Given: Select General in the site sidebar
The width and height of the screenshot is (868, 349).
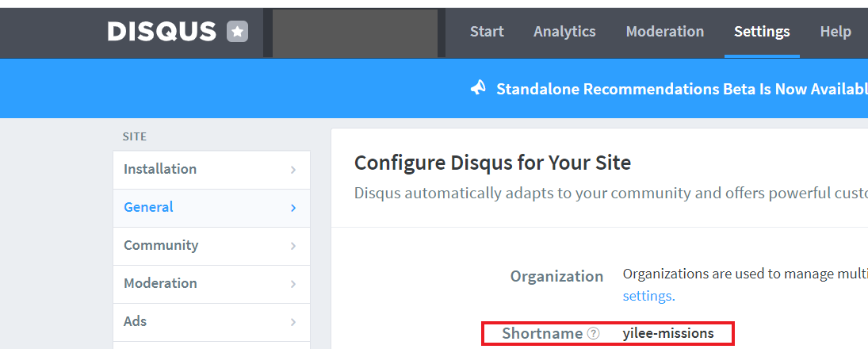Looking at the screenshot, I should pos(148,207).
